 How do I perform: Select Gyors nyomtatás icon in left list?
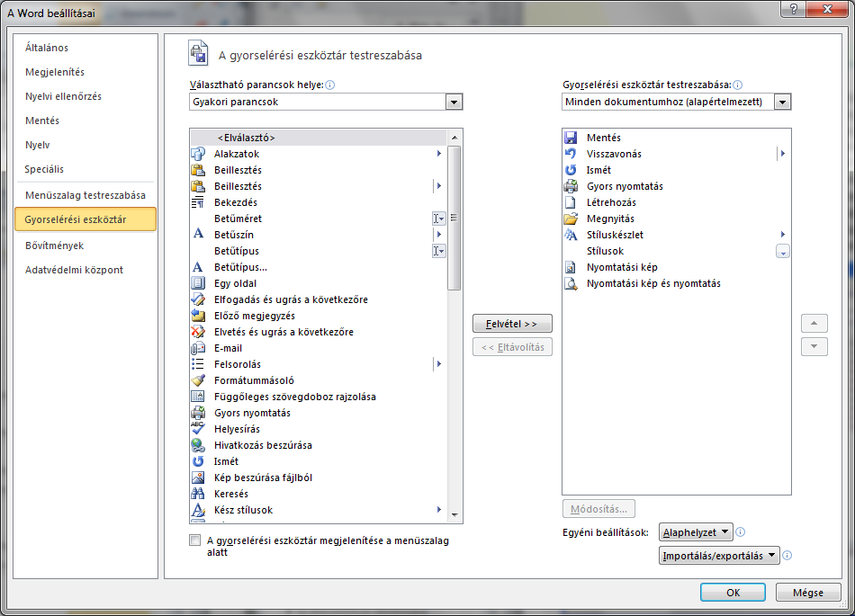point(198,412)
